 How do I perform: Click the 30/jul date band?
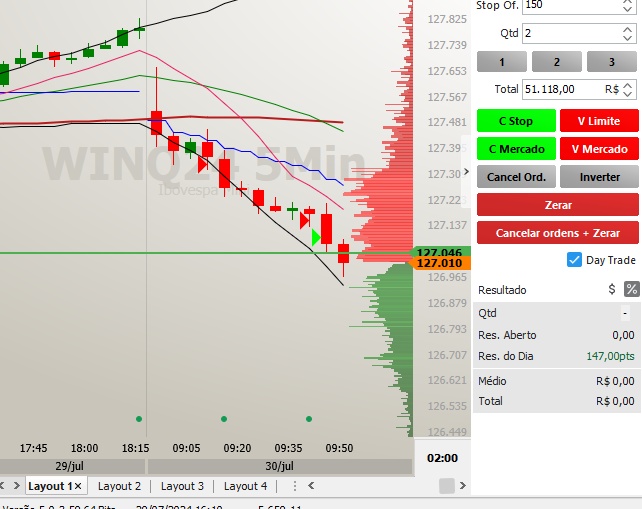point(280,466)
